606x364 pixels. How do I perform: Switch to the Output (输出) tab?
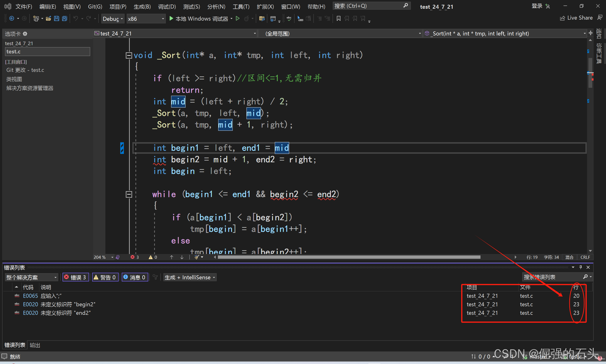(35, 345)
